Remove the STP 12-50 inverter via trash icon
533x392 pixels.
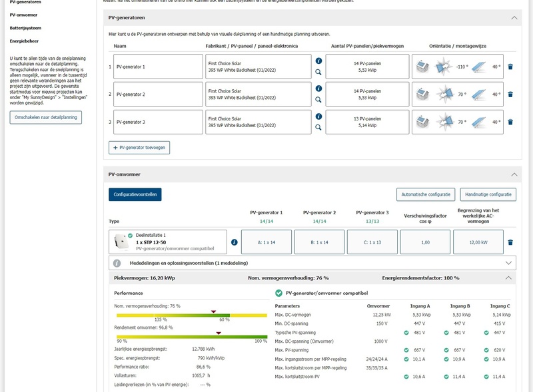[x=510, y=243]
